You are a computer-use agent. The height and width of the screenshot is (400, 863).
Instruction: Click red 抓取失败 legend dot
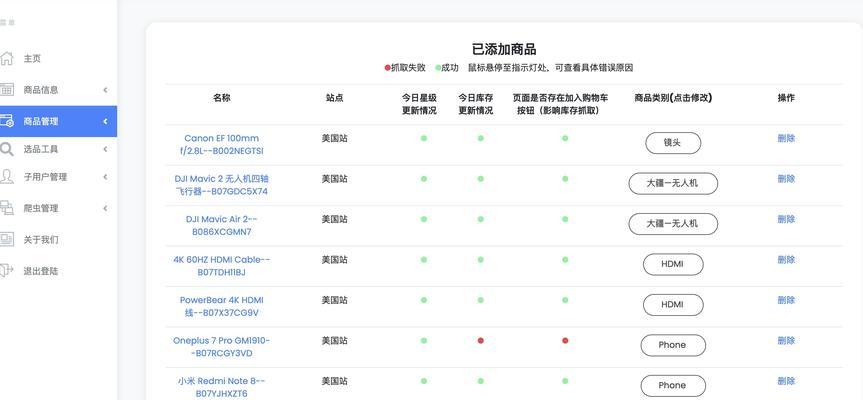[x=387, y=68]
